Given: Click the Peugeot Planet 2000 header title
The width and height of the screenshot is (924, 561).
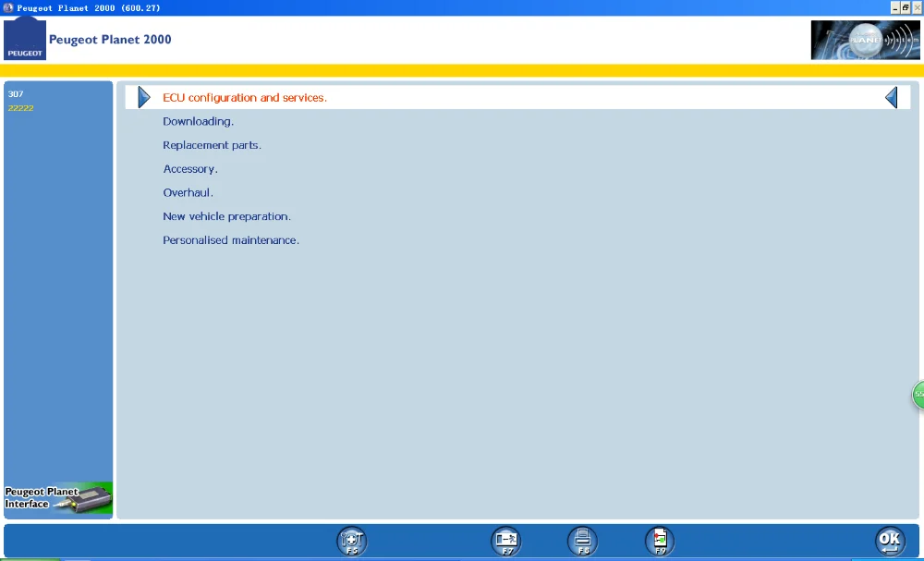Looking at the screenshot, I should 110,40.
